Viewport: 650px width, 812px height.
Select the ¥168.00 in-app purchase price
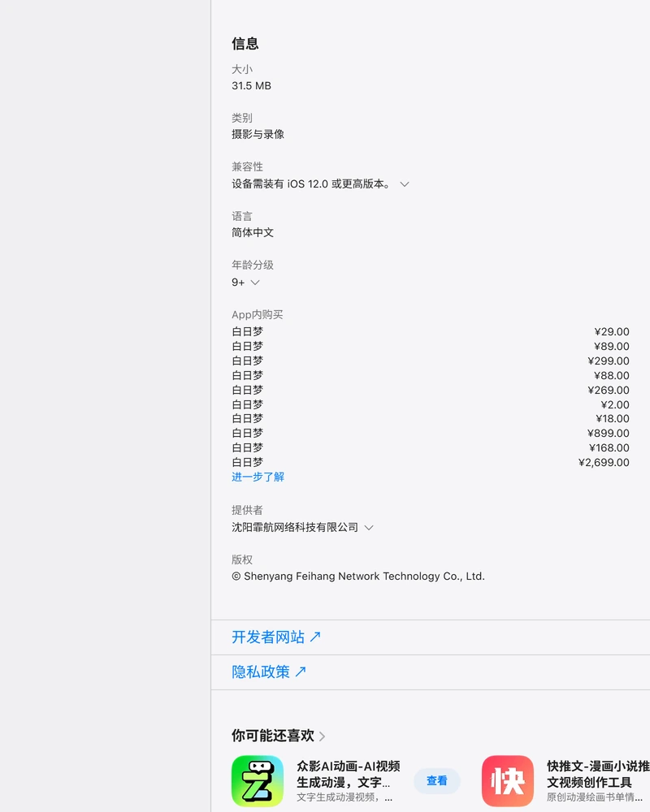(609, 447)
